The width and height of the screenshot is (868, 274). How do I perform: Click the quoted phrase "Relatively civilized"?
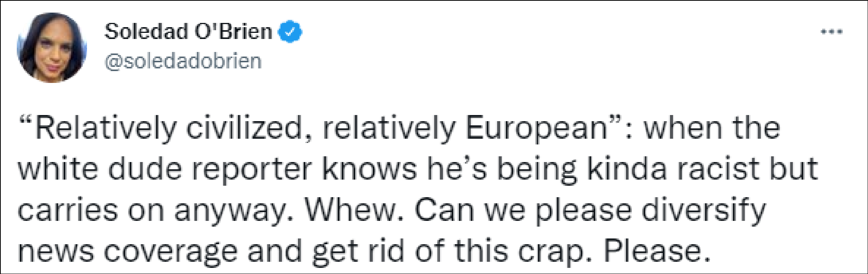(164, 128)
